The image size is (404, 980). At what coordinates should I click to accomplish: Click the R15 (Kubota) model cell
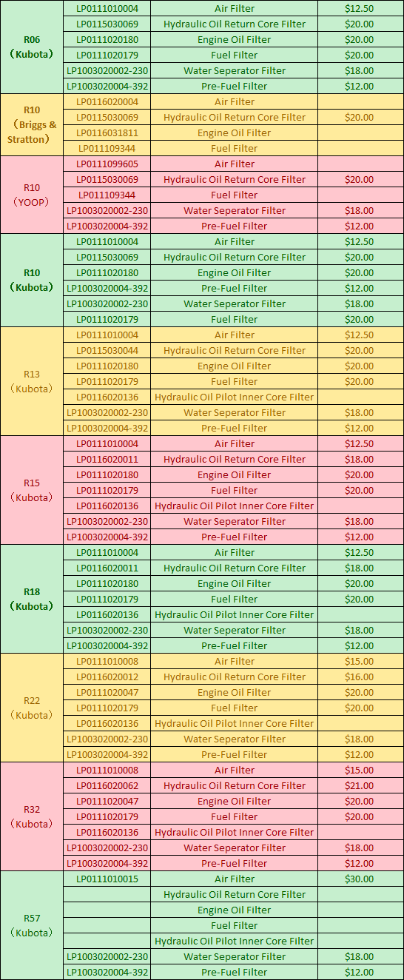(32, 490)
